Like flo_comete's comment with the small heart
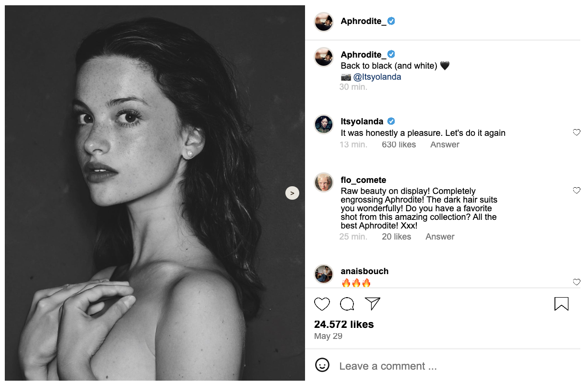The width and height of the screenshot is (588, 385). click(x=576, y=191)
